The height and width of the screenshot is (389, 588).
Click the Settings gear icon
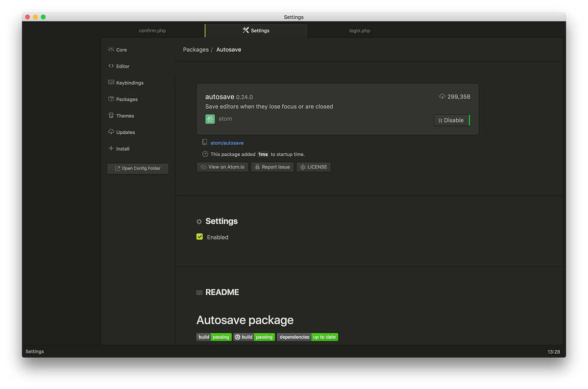[x=199, y=221]
